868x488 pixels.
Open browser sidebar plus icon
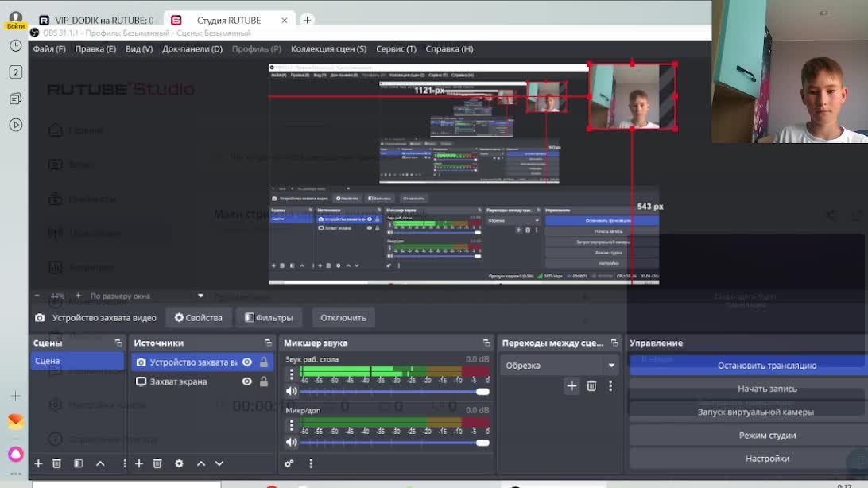click(x=16, y=396)
